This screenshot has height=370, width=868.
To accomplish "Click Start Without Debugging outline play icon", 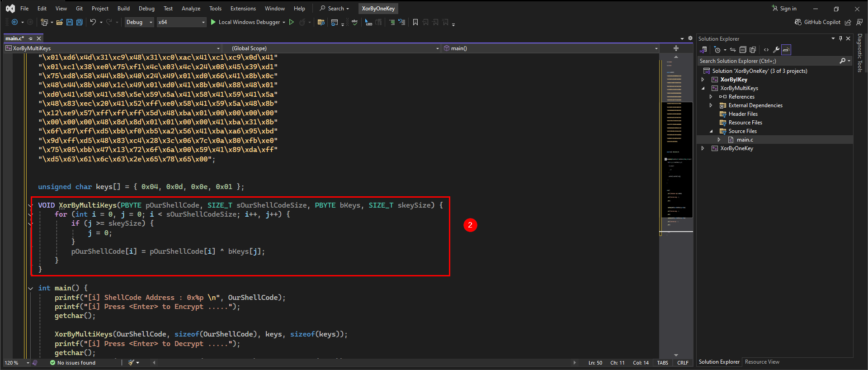I will 292,22.
